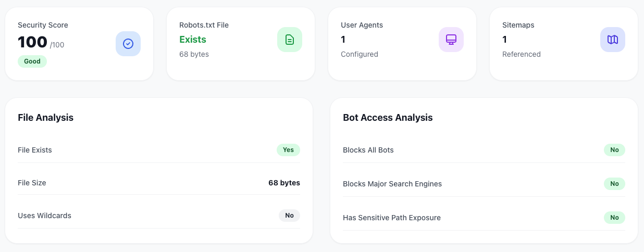This screenshot has height=252, width=644.
Task: Click the Blocks Major Search Engines No badge
Action: [x=614, y=184]
